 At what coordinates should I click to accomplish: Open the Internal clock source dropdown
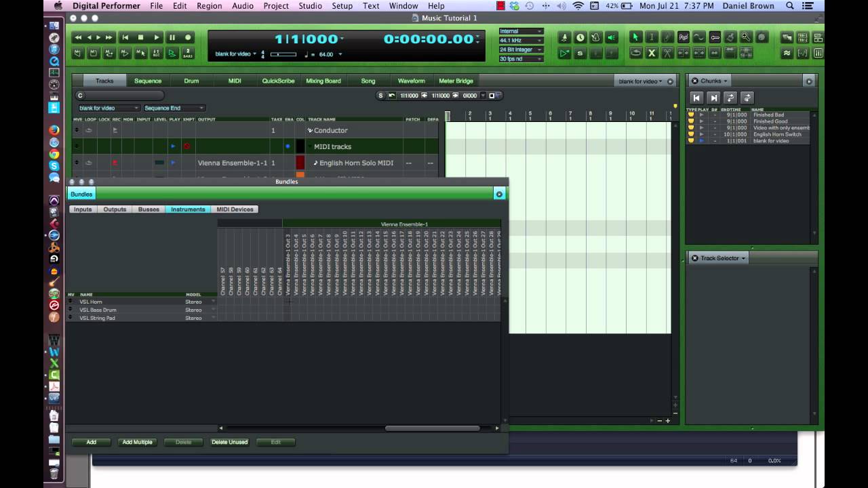pyautogui.click(x=521, y=31)
